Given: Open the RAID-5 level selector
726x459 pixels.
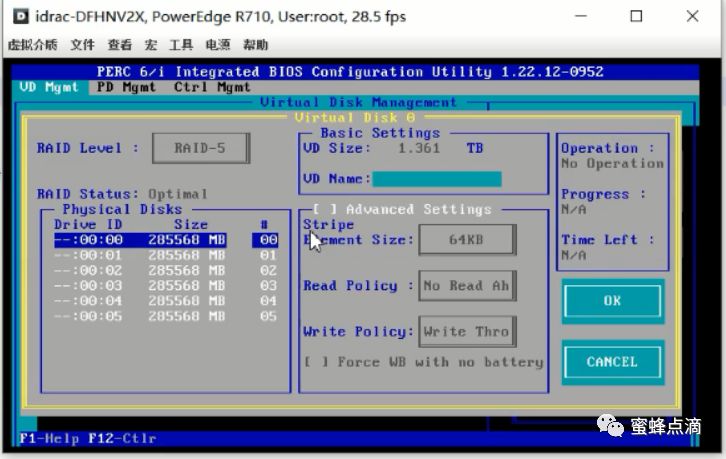Looking at the screenshot, I should tap(201, 148).
